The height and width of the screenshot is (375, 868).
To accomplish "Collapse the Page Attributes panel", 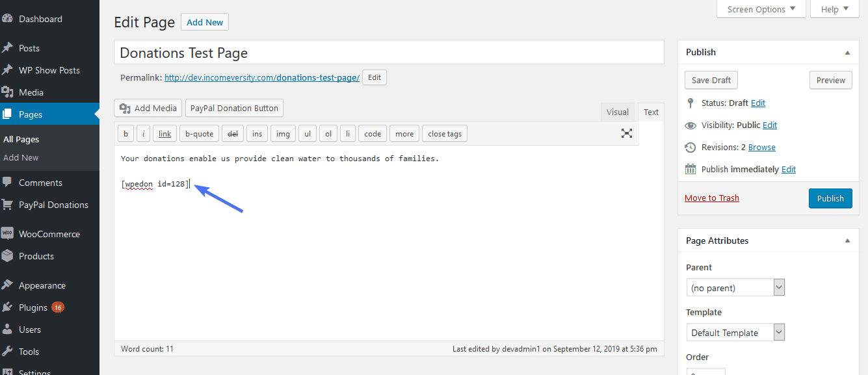I will pyautogui.click(x=847, y=240).
